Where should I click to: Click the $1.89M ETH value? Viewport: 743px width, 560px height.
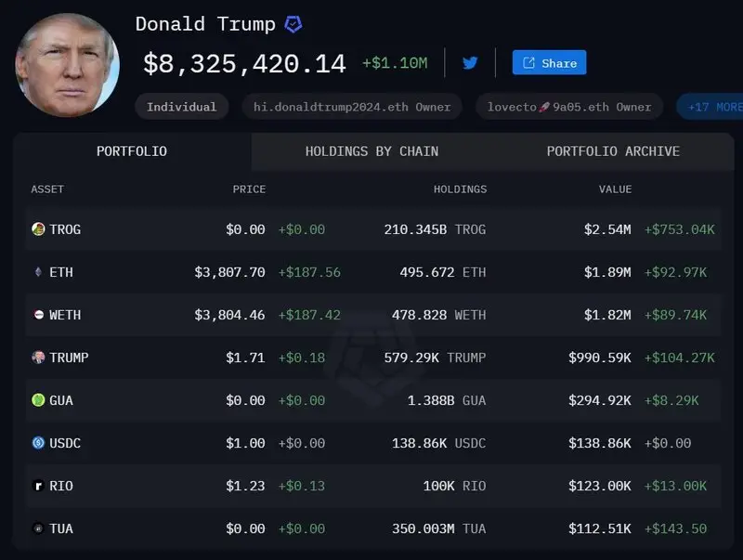(x=607, y=272)
